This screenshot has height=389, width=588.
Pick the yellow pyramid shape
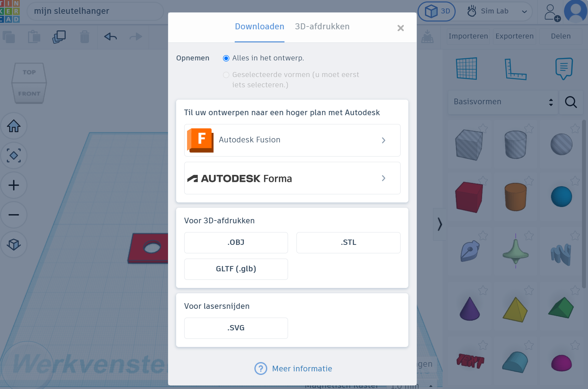(515, 310)
